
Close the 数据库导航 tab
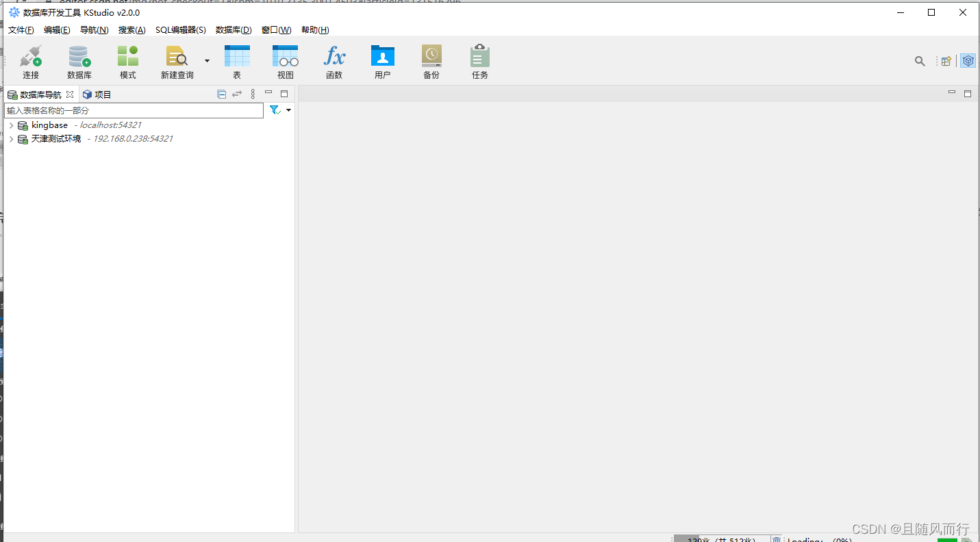tap(70, 94)
